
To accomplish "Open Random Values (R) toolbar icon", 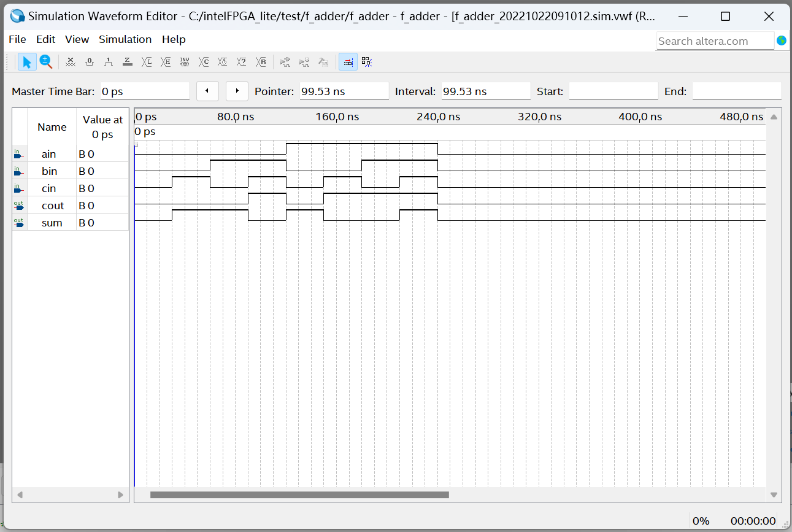I will point(261,62).
